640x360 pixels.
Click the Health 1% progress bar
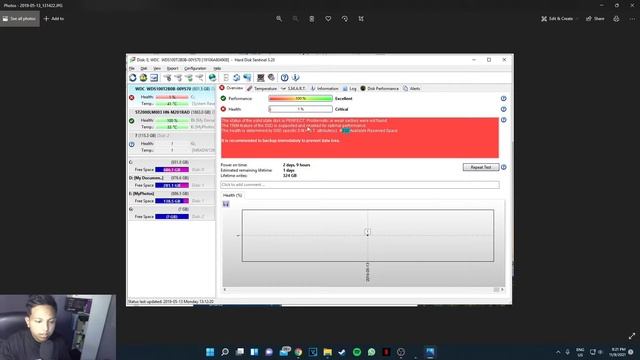click(x=300, y=109)
